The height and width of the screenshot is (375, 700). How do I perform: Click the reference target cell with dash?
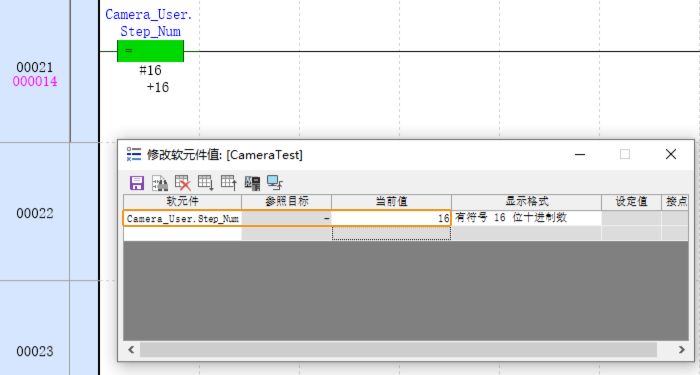point(287,218)
